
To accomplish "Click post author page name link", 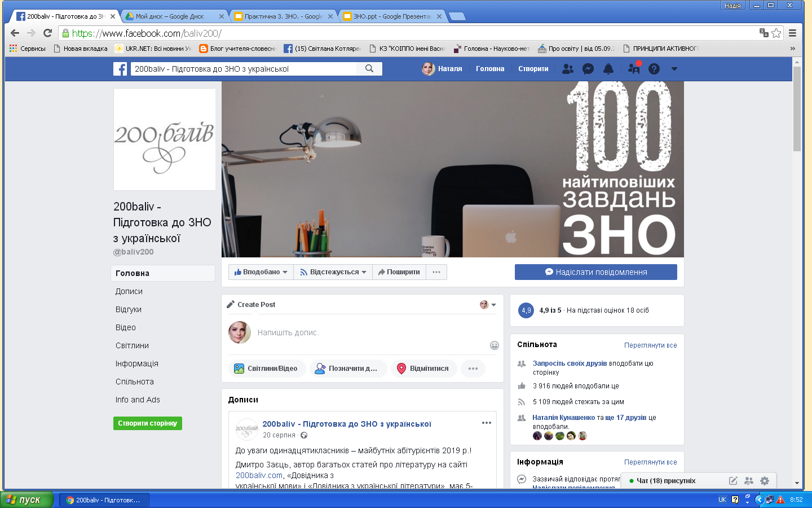I will coord(347,424).
